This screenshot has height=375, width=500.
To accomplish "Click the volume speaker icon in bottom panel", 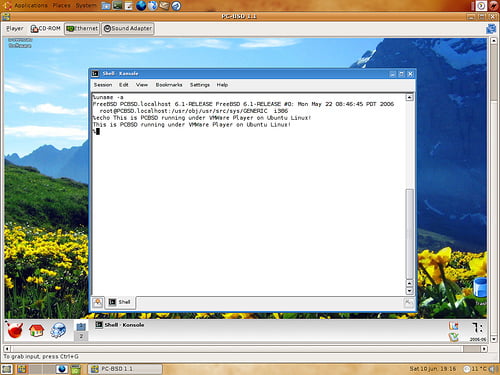I will [494, 369].
